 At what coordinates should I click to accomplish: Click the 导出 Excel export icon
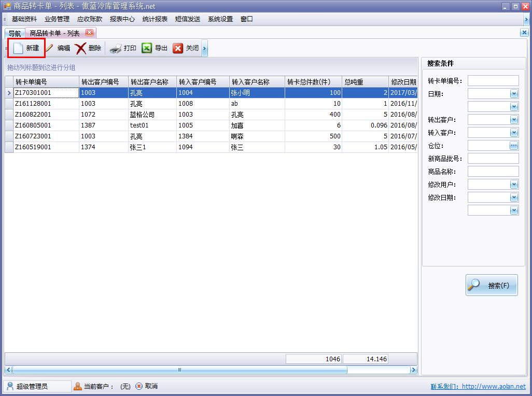[x=147, y=48]
